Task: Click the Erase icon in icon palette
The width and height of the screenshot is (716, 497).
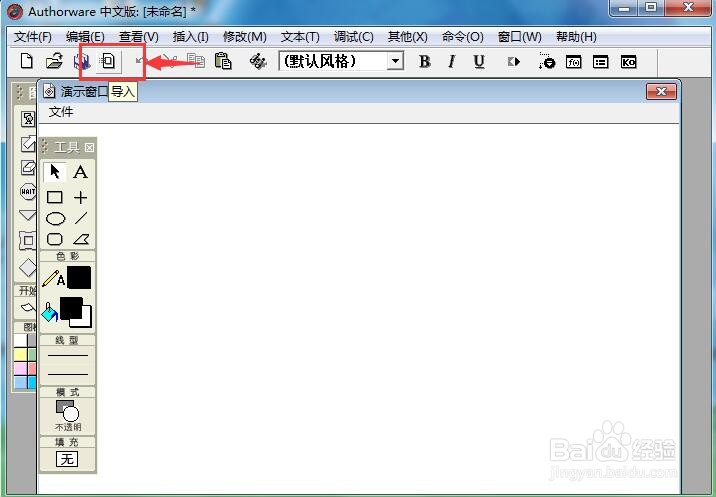Action: (x=28, y=168)
